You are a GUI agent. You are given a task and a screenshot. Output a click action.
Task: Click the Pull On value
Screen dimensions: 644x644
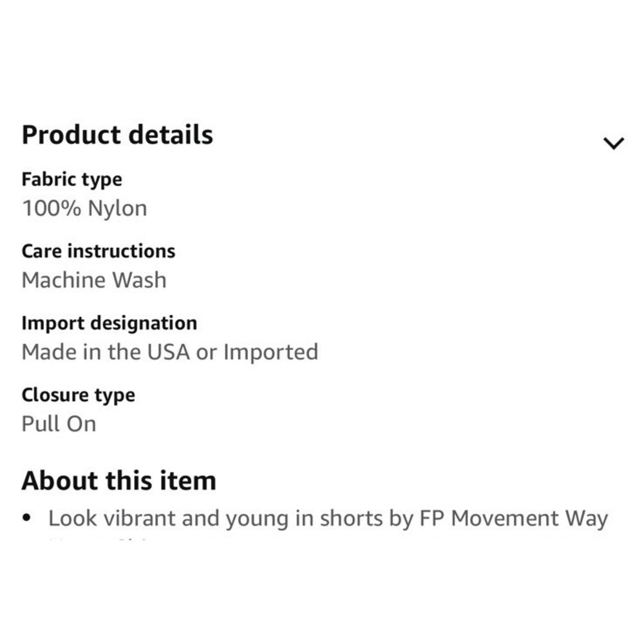[x=59, y=424]
